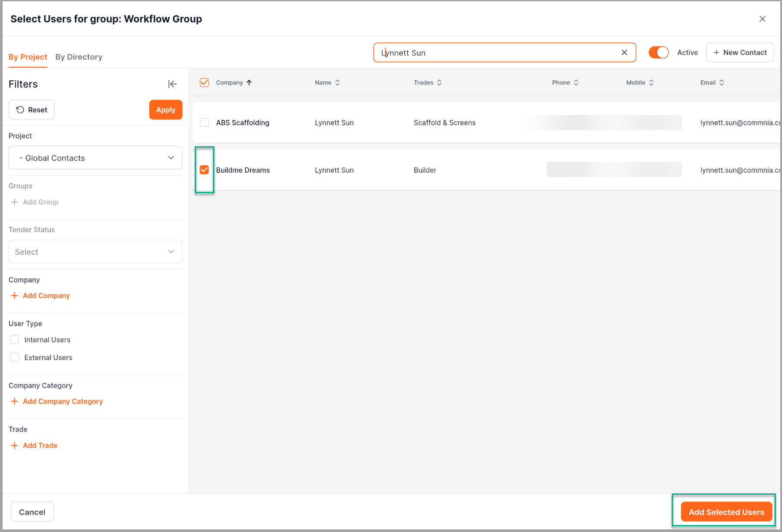Click email in the Buildme Dreams row
The width and height of the screenshot is (782, 532).
click(x=740, y=170)
